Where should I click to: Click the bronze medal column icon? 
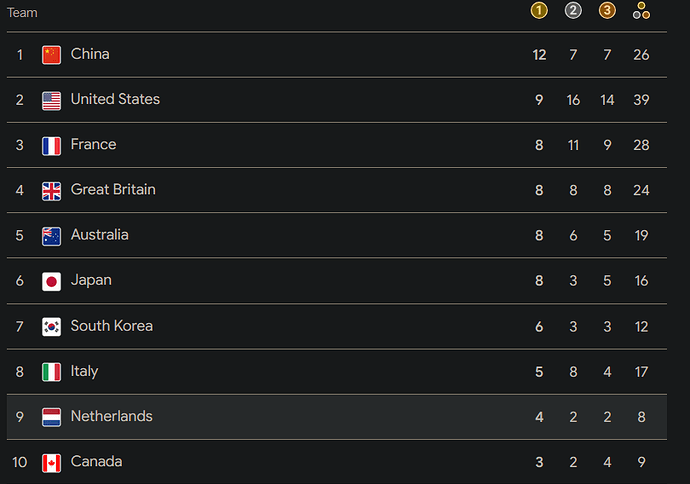pyautogui.click(x=607, y=11)
